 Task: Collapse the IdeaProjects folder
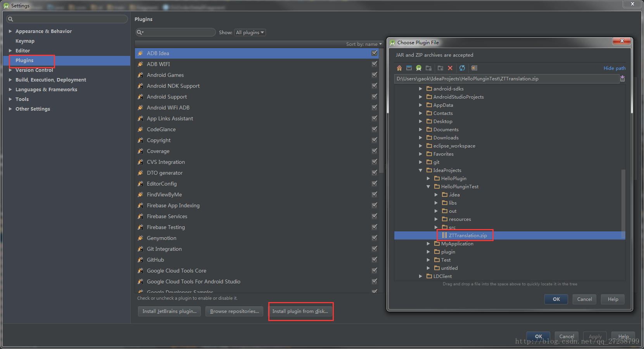(x=421, y=170)
